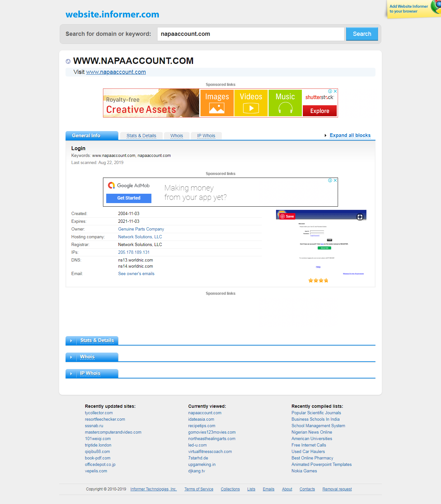Click DNS entry ns14.worldnic.com
The width and height of the screenshot is (441, 504).
[x=136, y=266]
